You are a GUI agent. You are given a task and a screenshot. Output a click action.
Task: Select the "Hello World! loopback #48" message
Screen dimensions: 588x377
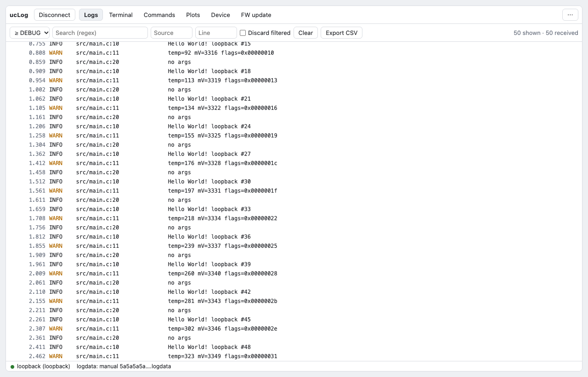(x=209, y=347)
